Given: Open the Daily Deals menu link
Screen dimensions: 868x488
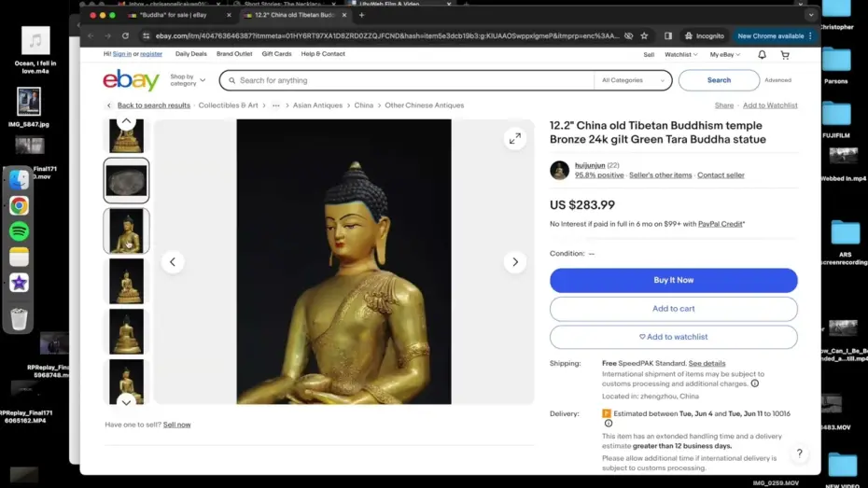Looking at the screenshot, I should 191,54.
